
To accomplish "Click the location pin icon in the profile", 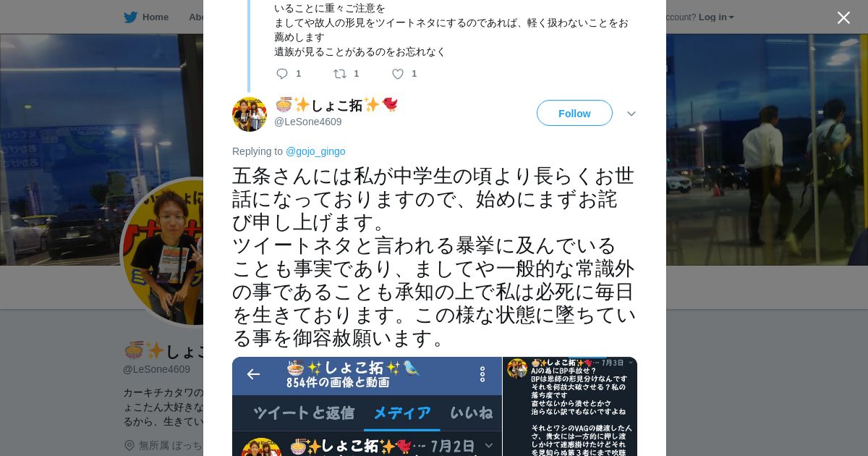I will [x=129, y=445].
